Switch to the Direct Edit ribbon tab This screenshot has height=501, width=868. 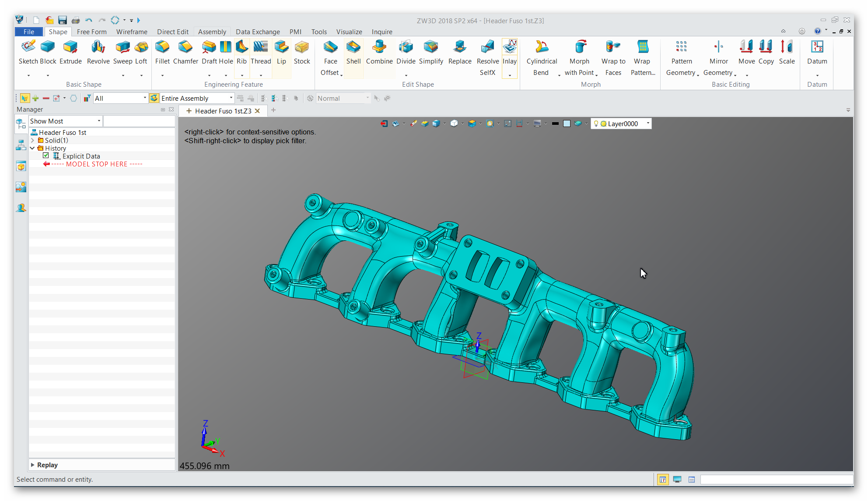coord(172,32)
